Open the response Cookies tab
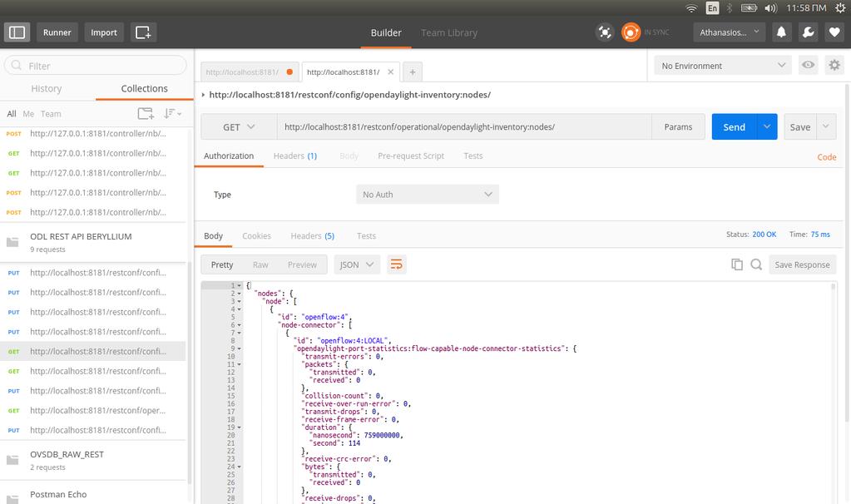The height and width of the screenshot is (504, 851). [x=256, y=236]
